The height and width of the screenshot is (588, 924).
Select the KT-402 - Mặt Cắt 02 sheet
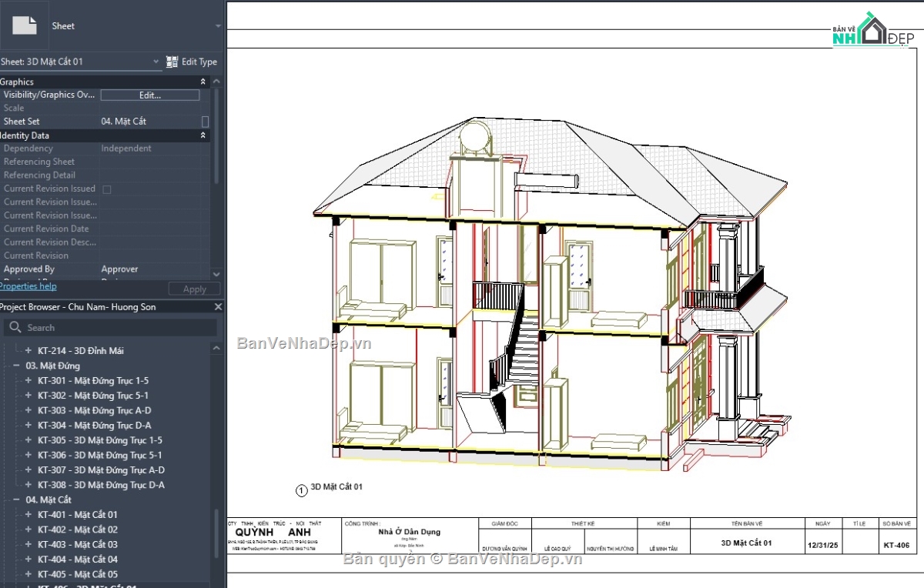point(78,530)
